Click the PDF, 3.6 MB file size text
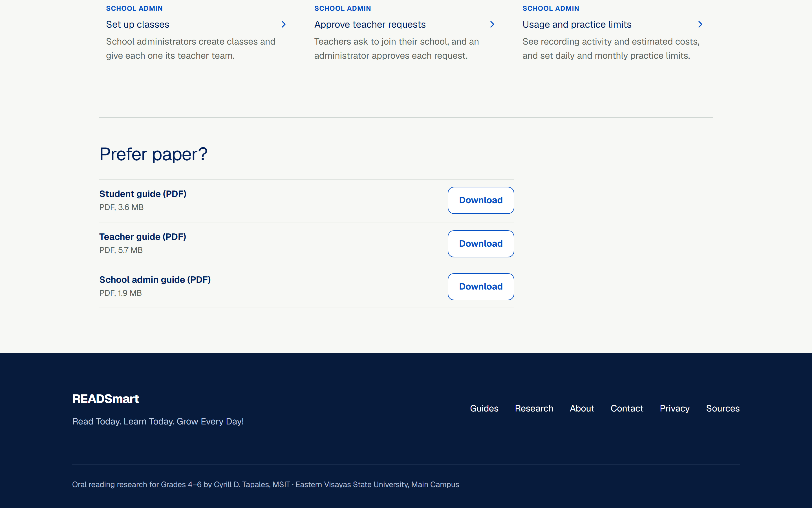The height and width of the screenshot is (508, 812). coord(122,207)
